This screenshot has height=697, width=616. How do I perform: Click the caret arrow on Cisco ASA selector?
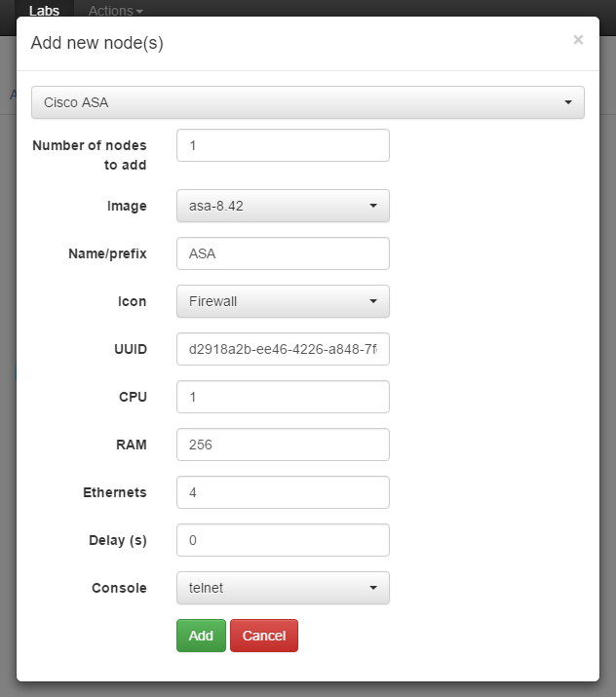click(x=568, y=102)
